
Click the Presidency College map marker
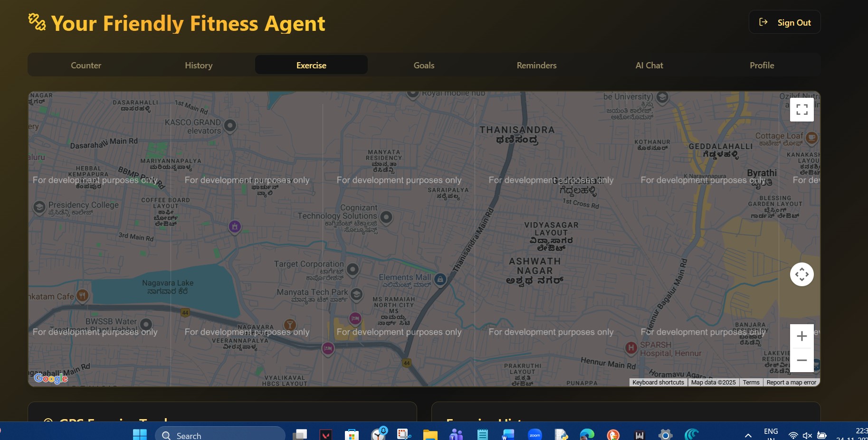39,207
